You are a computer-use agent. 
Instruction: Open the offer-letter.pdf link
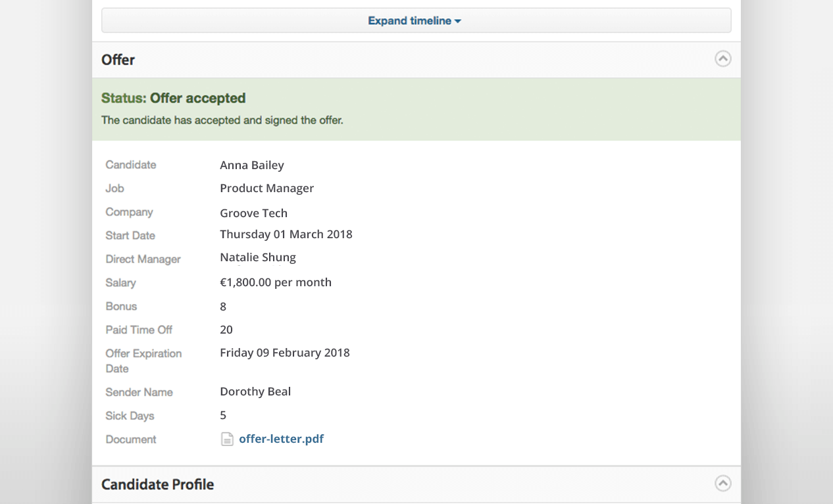pyautogui.click(x=281, y=438)
